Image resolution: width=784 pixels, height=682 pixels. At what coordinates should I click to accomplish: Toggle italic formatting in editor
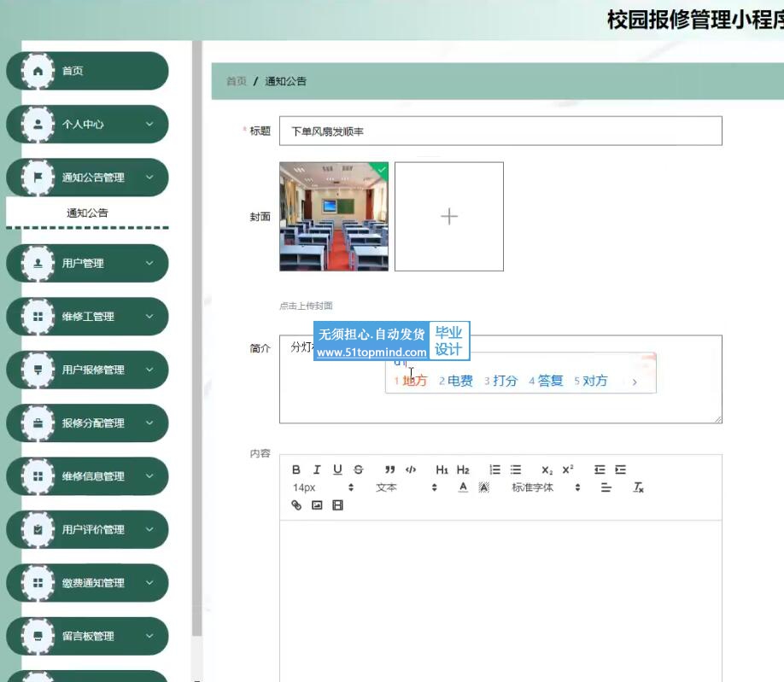coord(317,469)
